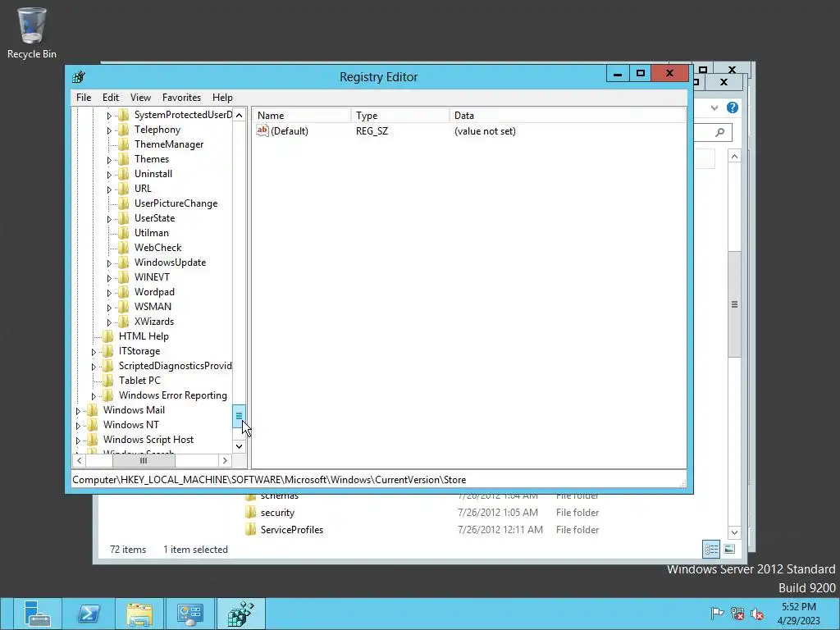Click the network status tray icon
Screen dimensions: 840x630
point(737,614)
